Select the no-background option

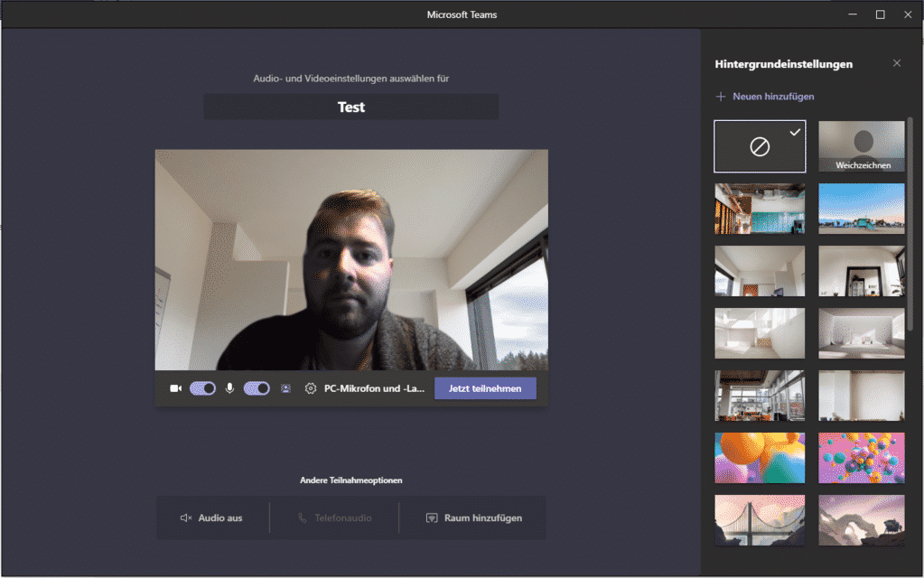760,146
